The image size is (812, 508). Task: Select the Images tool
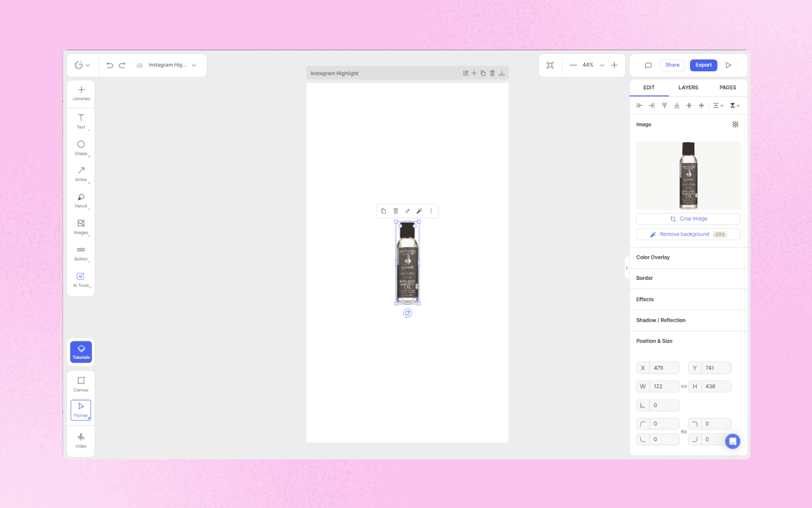[80, 226]
